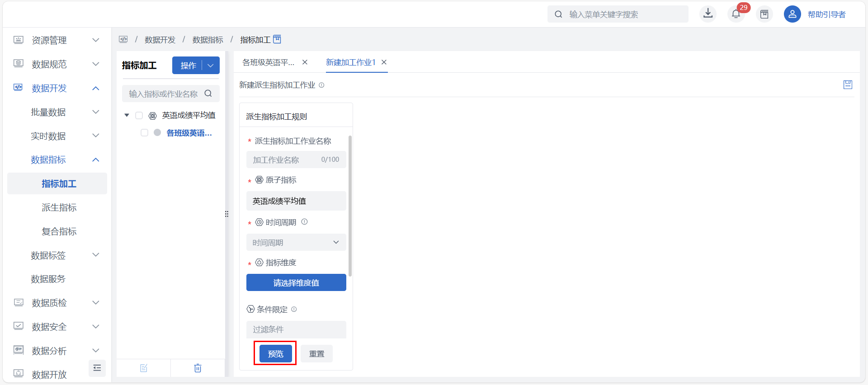
Task: Open 指标加工 in the sidebar
Action: 57,183
